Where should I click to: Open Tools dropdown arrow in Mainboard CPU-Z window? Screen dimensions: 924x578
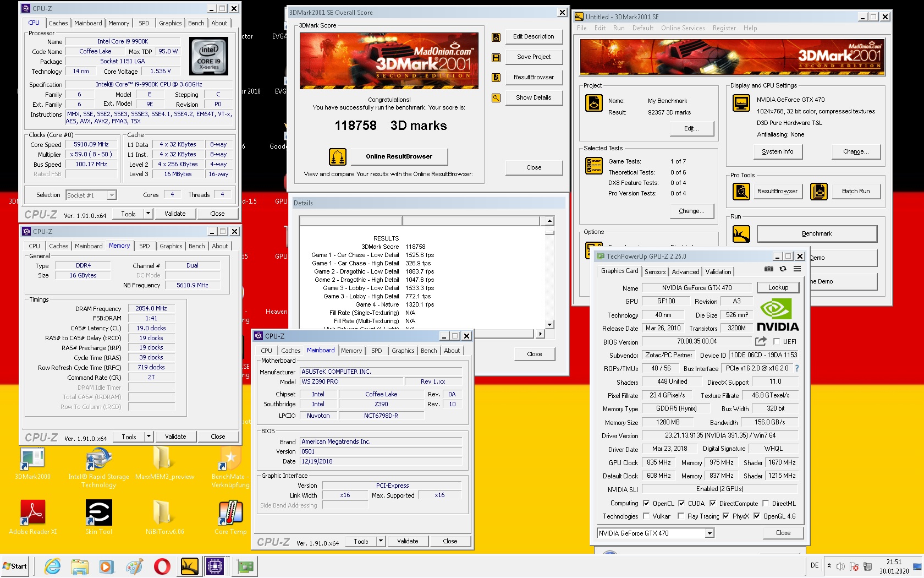(381, 541)
